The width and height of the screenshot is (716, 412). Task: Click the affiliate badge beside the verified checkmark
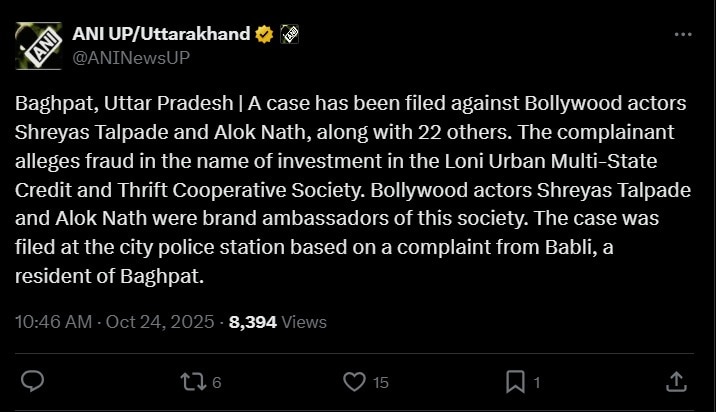(289, 35)
